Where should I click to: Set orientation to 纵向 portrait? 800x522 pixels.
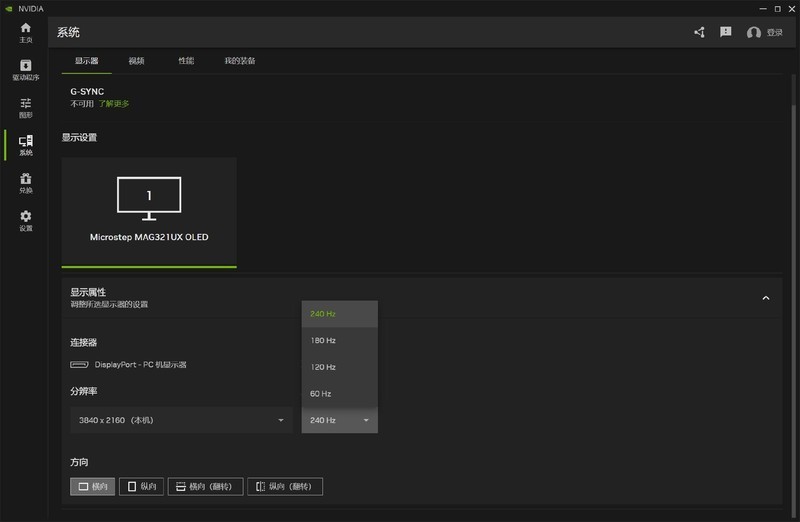[x=141, y=487]
